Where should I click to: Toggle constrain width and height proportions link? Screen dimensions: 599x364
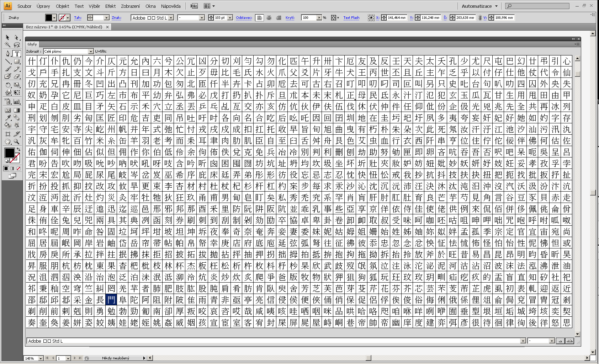480,18
